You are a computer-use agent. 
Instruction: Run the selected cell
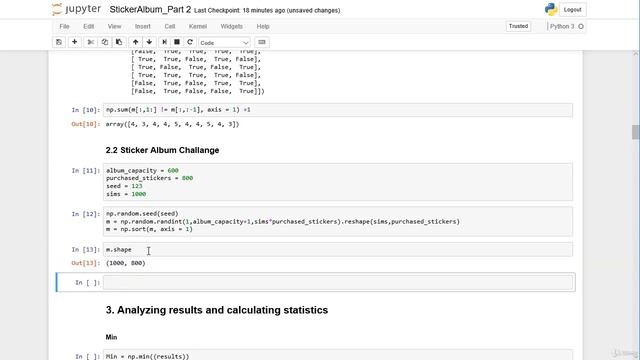[x=164, y=42]
